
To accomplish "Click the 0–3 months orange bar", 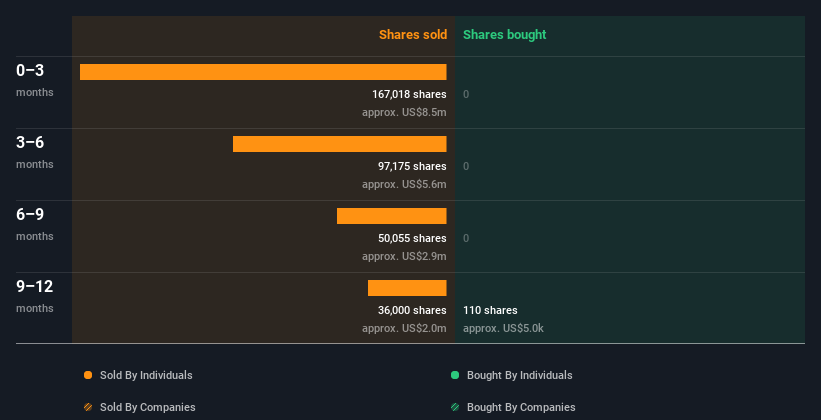I will click(x=263, y=72).
